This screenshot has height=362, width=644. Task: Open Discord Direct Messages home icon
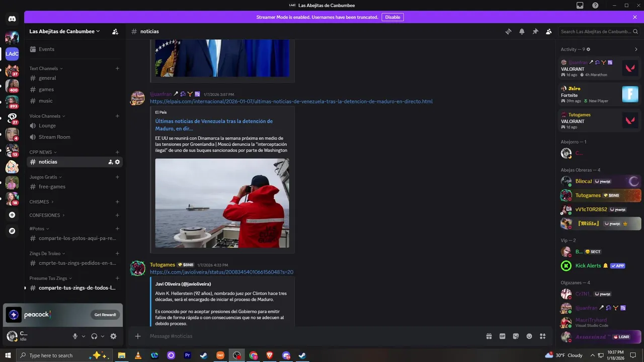[12, 19]
